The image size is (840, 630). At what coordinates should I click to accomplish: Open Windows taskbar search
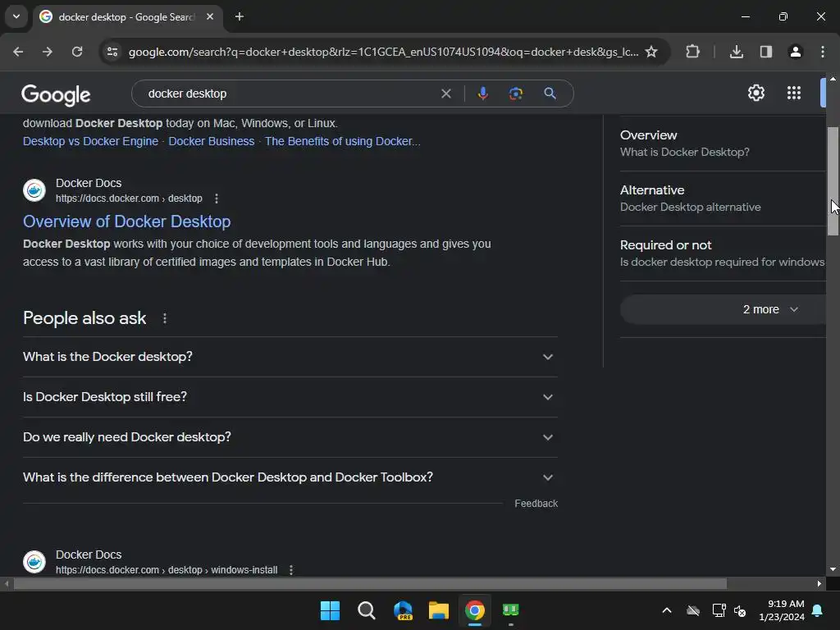point(367,610)
